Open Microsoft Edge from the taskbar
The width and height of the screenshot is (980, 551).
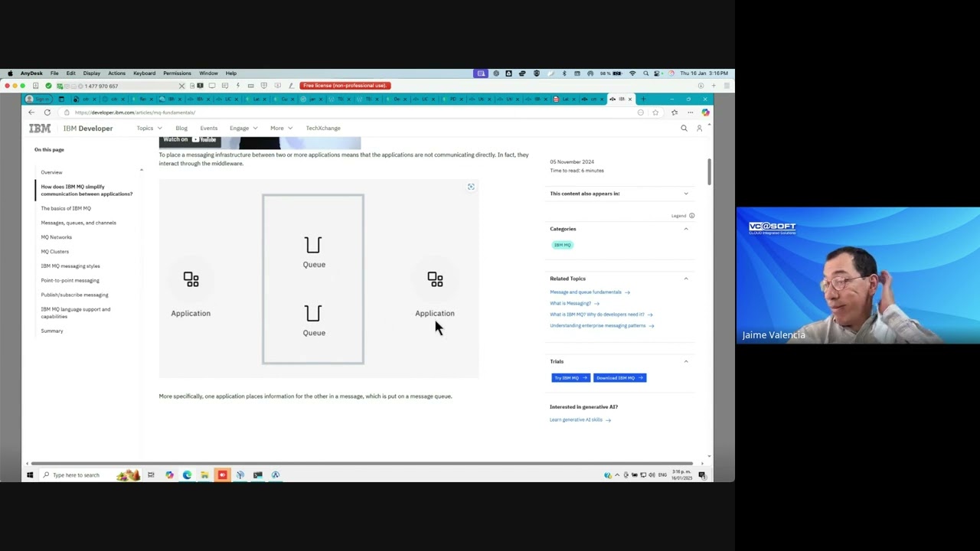pyautogui.click(x=187, y=475)
